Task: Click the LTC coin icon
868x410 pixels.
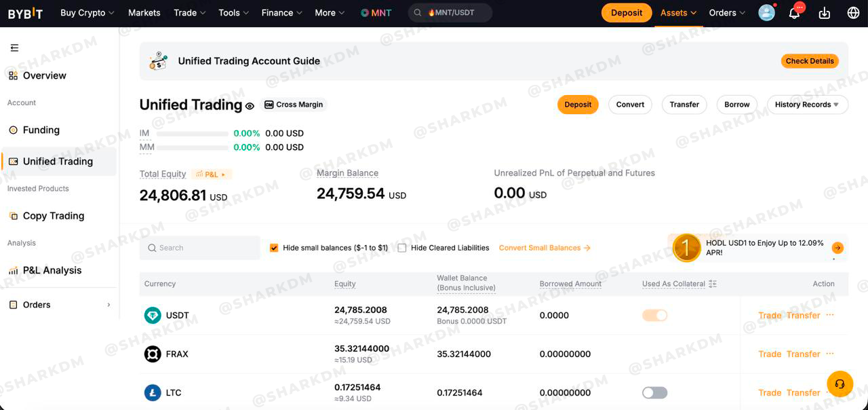Action: pos(153,392)
